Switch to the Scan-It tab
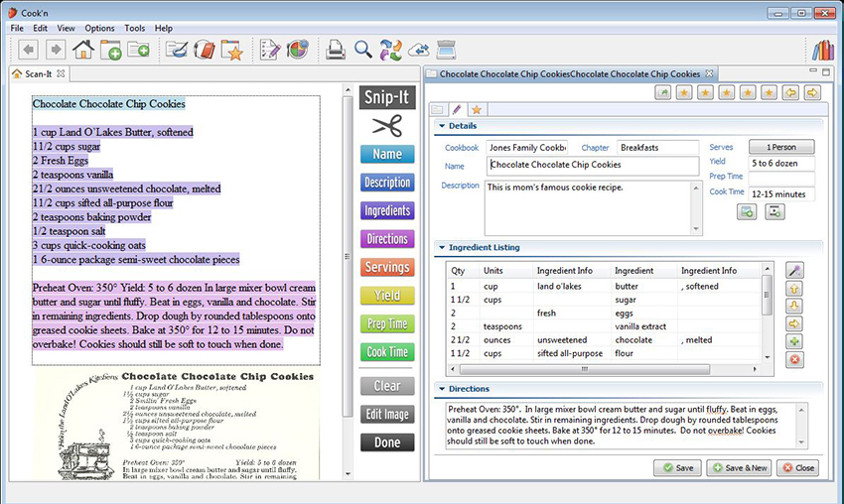 click(x=38, y=73)
